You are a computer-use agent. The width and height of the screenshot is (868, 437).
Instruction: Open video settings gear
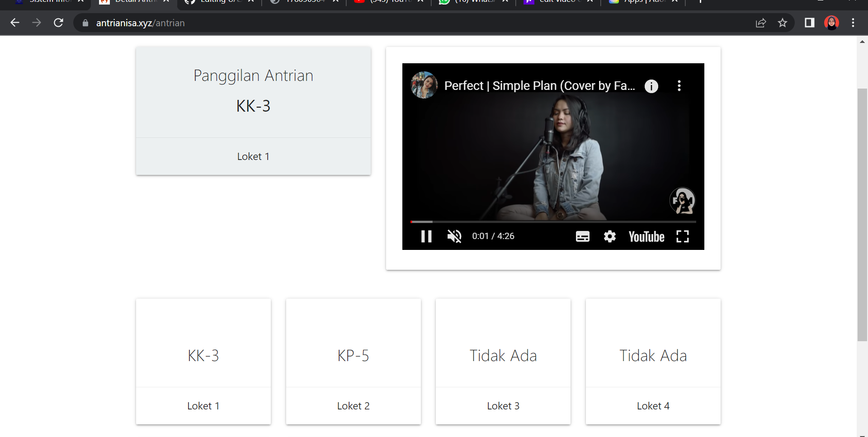[610, 236]
